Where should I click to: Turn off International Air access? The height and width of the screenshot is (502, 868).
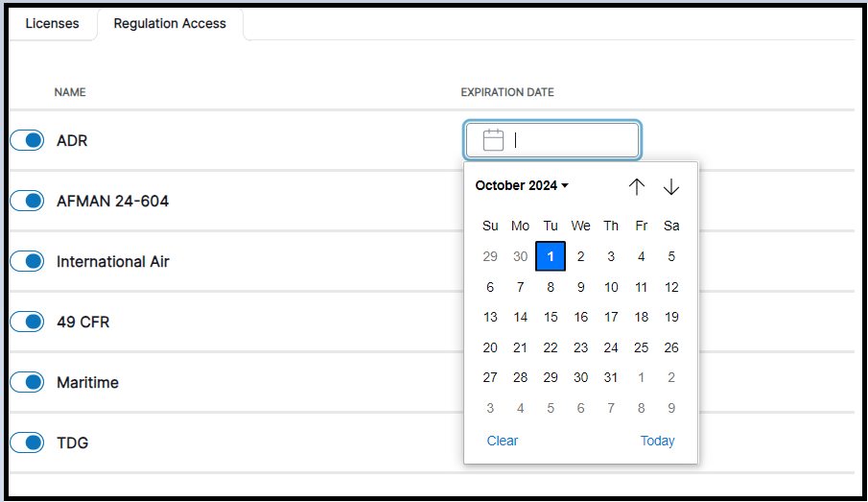[28, 261]
